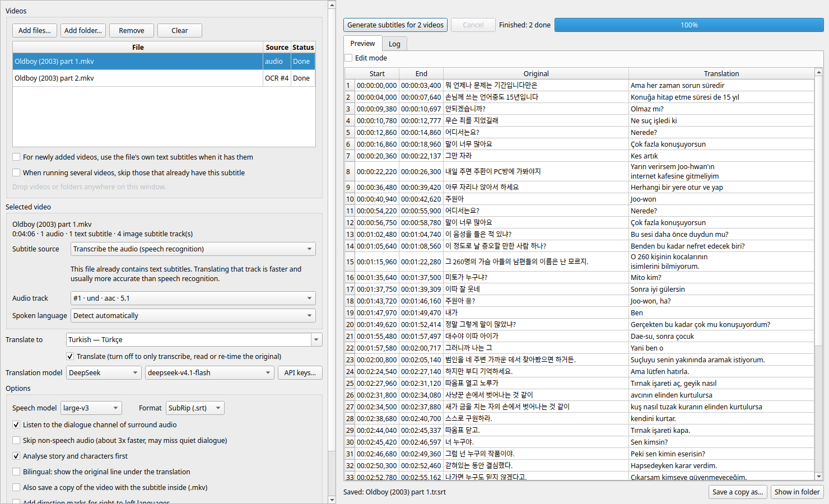This screenshot has width=829, height=504.
Task: Click translation 'kendini kurtar.'
Action: point(721,419)
